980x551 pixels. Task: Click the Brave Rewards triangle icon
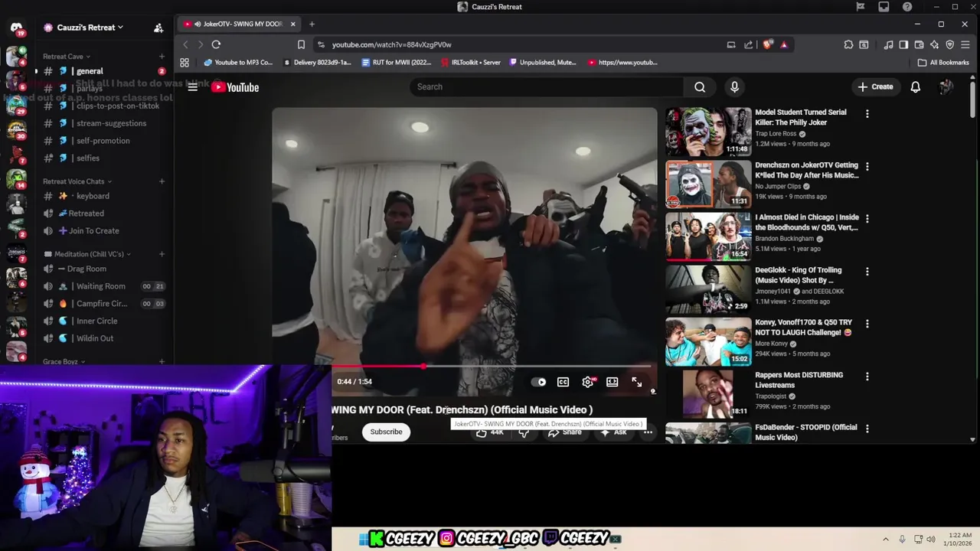[x=783, y=44]
